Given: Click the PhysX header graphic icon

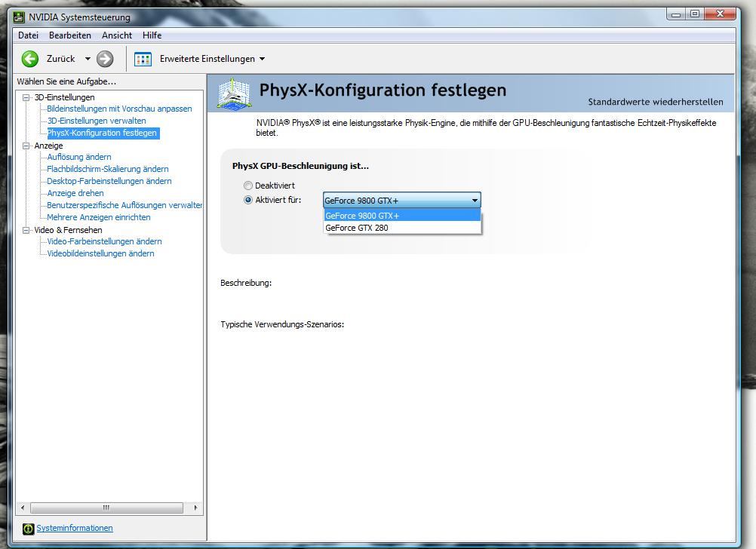Looking at the screenshot, I should 234,93.
